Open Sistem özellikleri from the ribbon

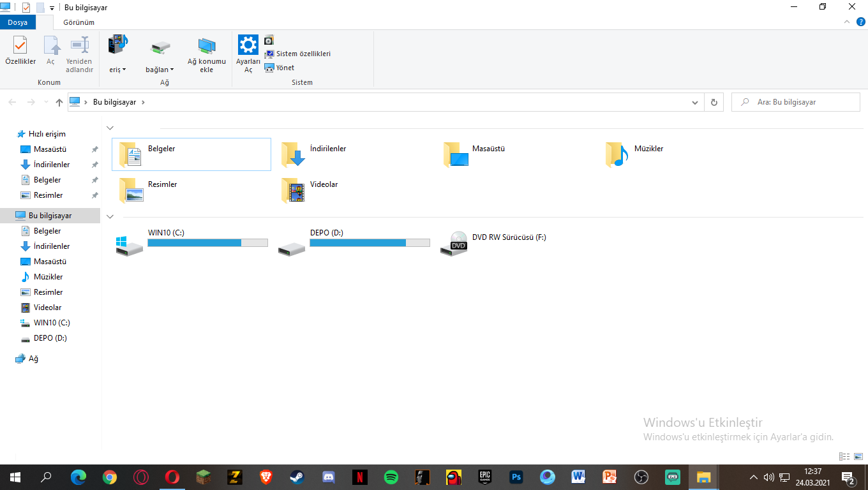click(x=297, y=54)
